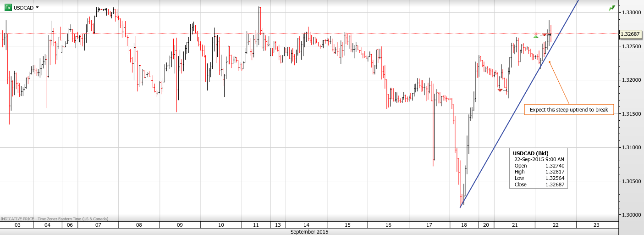Open the USDCAD symbol dropdown arrow
Image resolution: width=644 pixels, height=235 pixels.
[37, 7]
